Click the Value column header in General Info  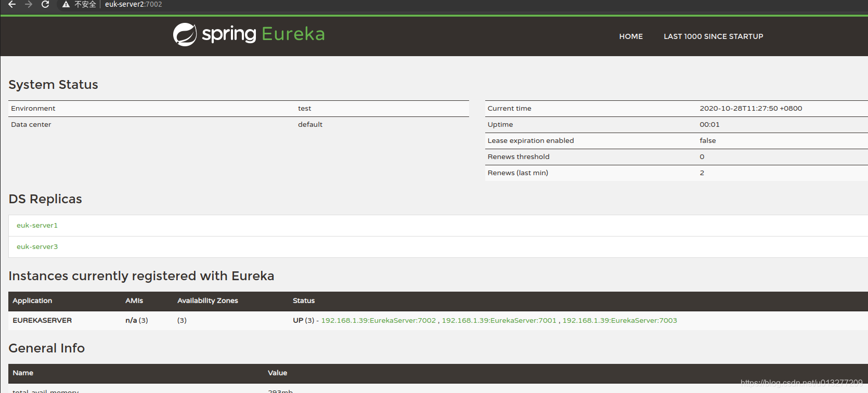[277, 373]
